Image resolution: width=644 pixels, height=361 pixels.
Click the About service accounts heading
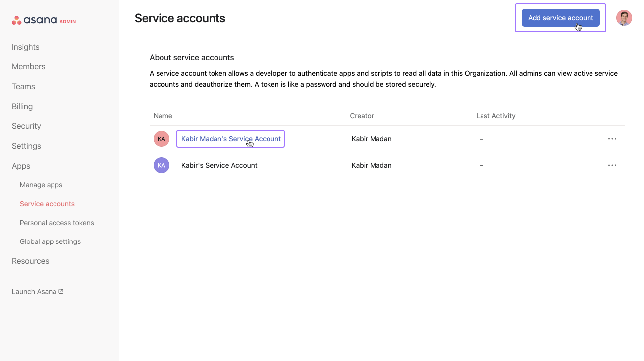pyautogui.click(x=192, y=57)
